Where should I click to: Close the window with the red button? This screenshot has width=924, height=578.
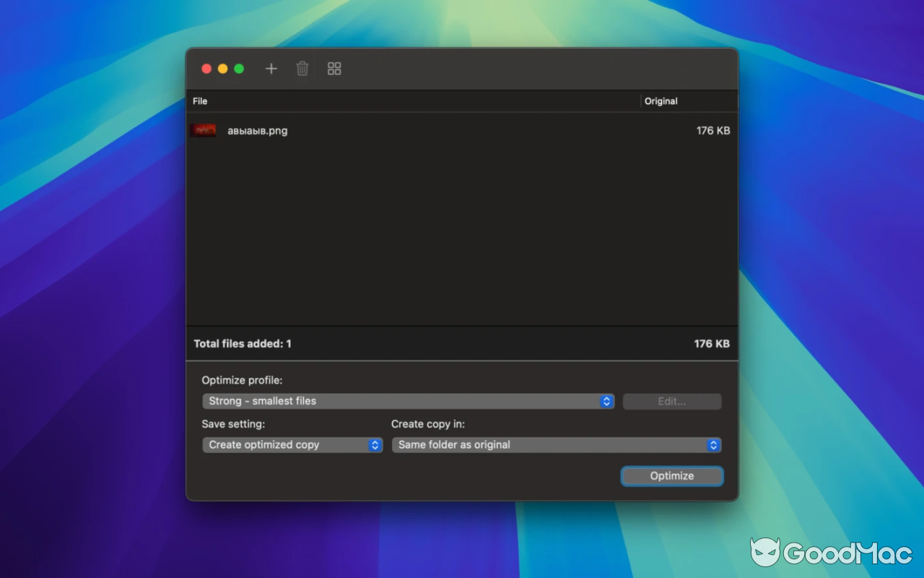tap(206, 68)
